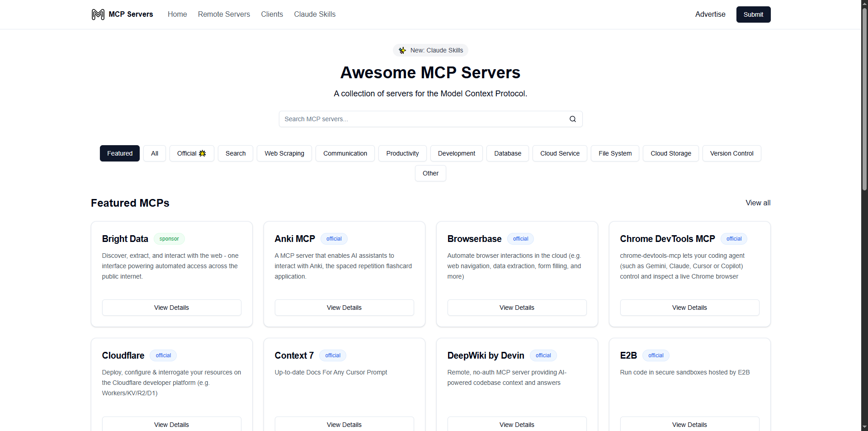Screen dimensions: 868x431
Task: Select the Official filter with star icon
Action: click(192, 153)
